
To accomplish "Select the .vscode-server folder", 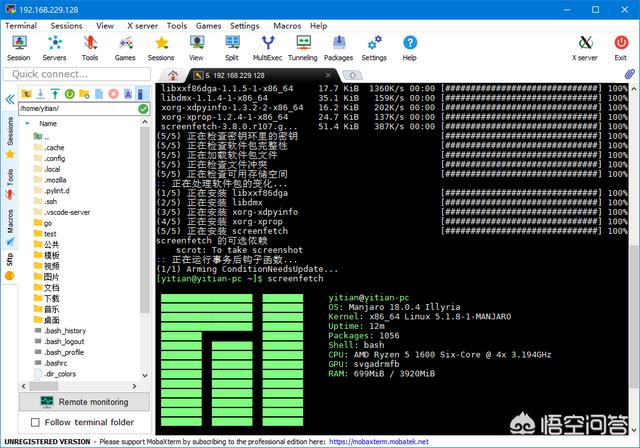I will point(62,212).
